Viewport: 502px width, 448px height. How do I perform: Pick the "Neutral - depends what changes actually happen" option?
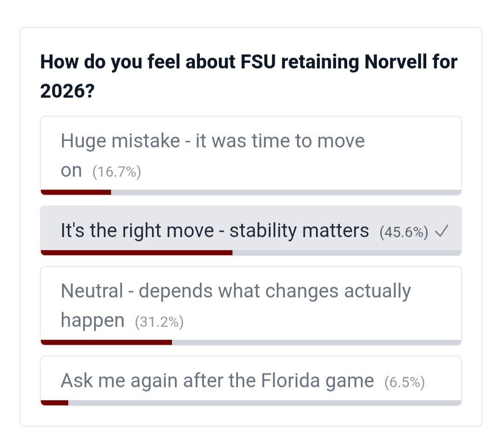click(236, 292)
